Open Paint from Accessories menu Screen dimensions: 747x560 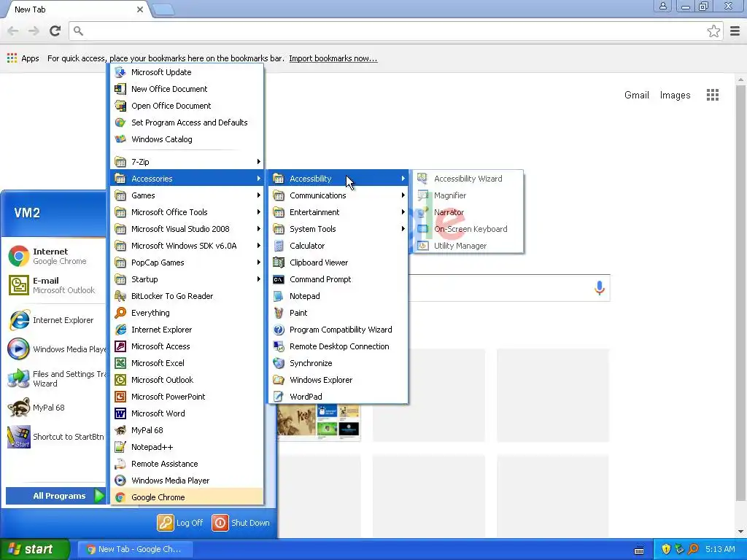(338, 313)
